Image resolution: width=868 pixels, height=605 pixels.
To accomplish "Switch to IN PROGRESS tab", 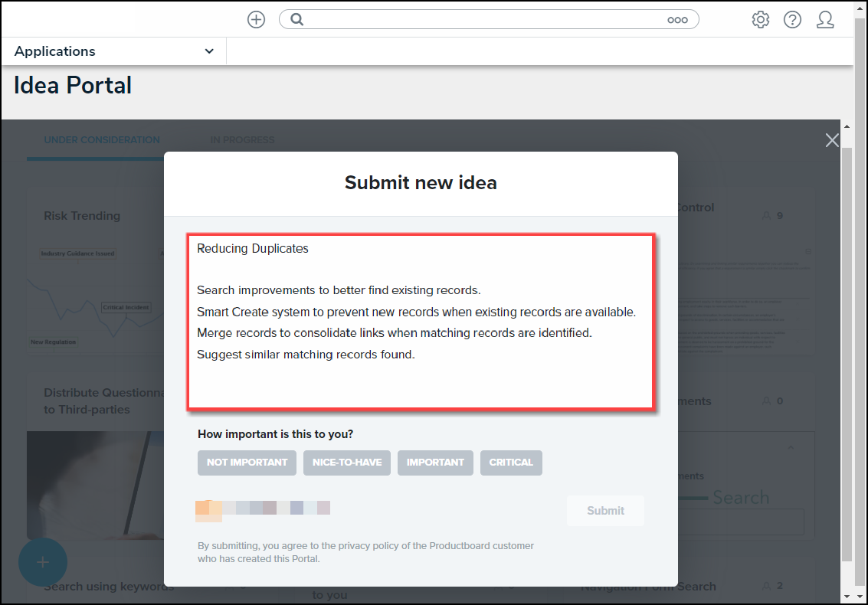I will (x=242, y=140).
